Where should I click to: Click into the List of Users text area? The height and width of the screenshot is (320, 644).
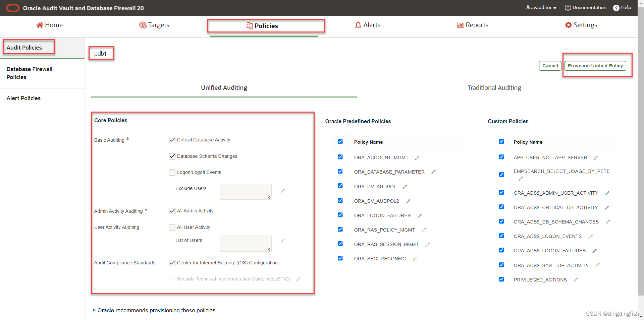tap(246, 244)
